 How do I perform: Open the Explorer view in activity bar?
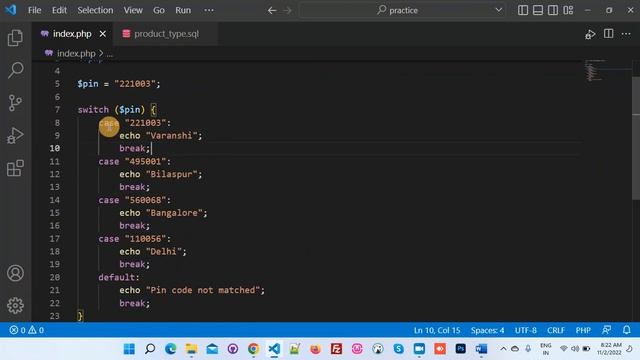[x=15, y=38]
